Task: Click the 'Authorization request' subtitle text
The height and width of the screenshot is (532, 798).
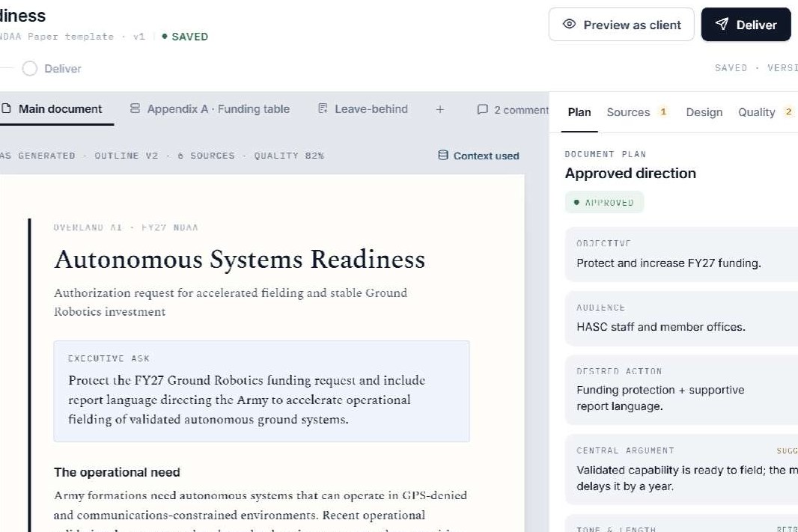Action: 231,302
